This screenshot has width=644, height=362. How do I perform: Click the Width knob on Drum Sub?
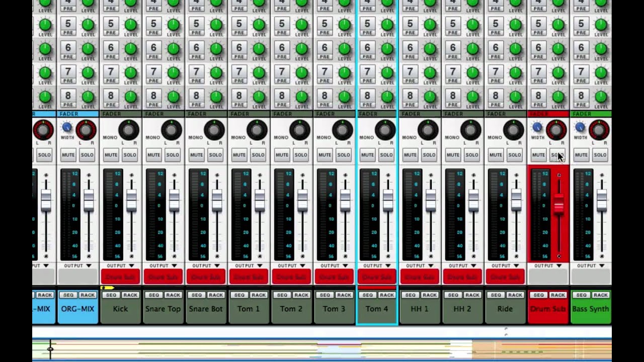click(x=537, y=128)
